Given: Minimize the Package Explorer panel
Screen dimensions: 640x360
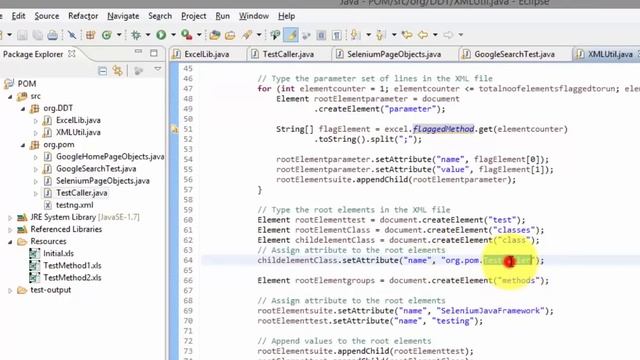Looking at the screenshot, I should (x=138, y=52).
